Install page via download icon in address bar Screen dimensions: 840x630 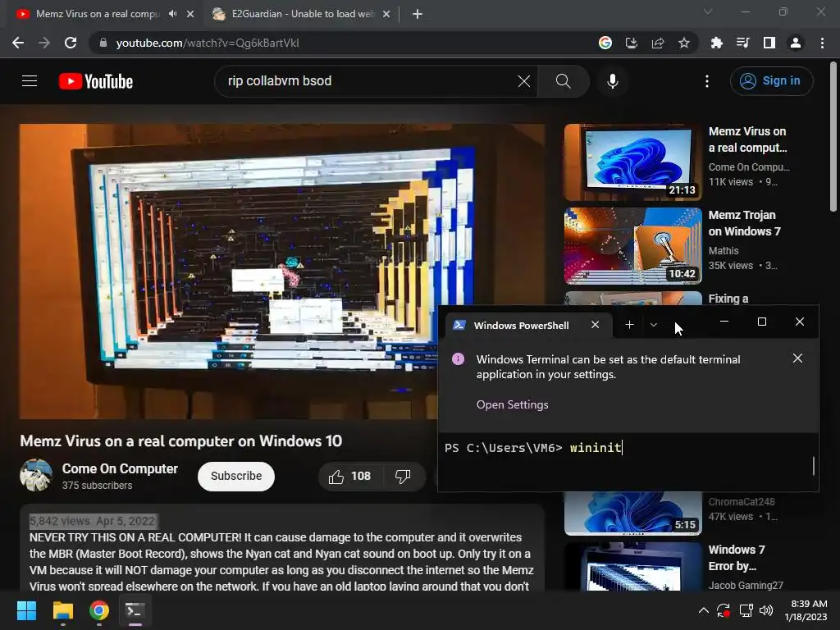point(632,43)
